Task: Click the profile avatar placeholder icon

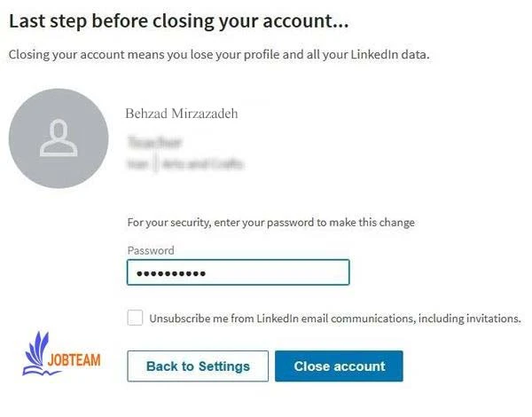Action: pyautogui.click(x=59, y=138)
